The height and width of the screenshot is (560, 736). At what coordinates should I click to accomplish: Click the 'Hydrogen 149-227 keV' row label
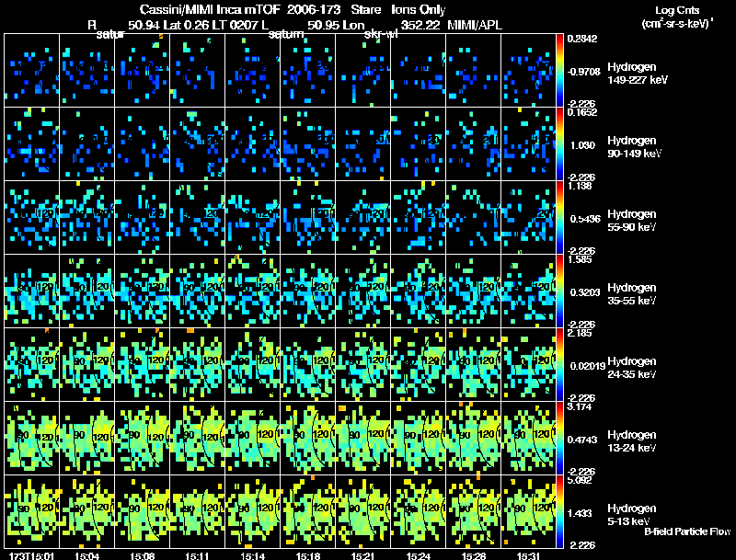click(x=637, y=74)
